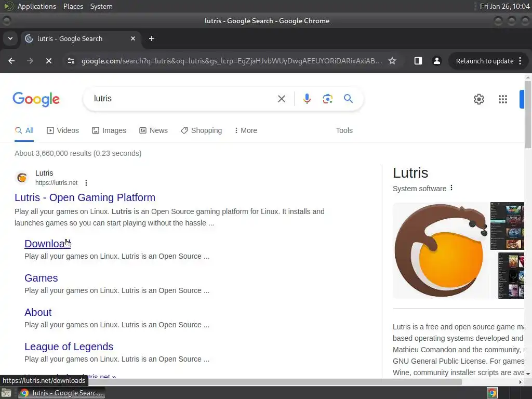
Task: Bookmark this page with the star icon
Action: click(x=392, y=61)
